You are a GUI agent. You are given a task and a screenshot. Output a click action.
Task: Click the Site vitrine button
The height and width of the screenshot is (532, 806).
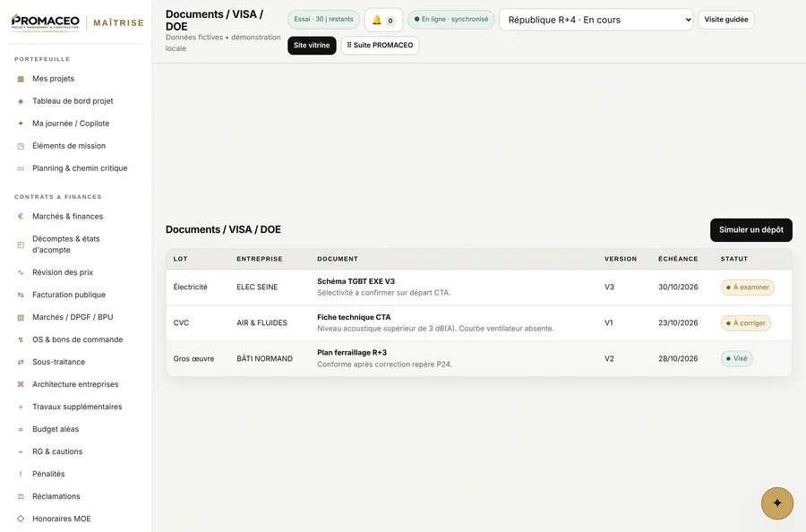[312, 46]
